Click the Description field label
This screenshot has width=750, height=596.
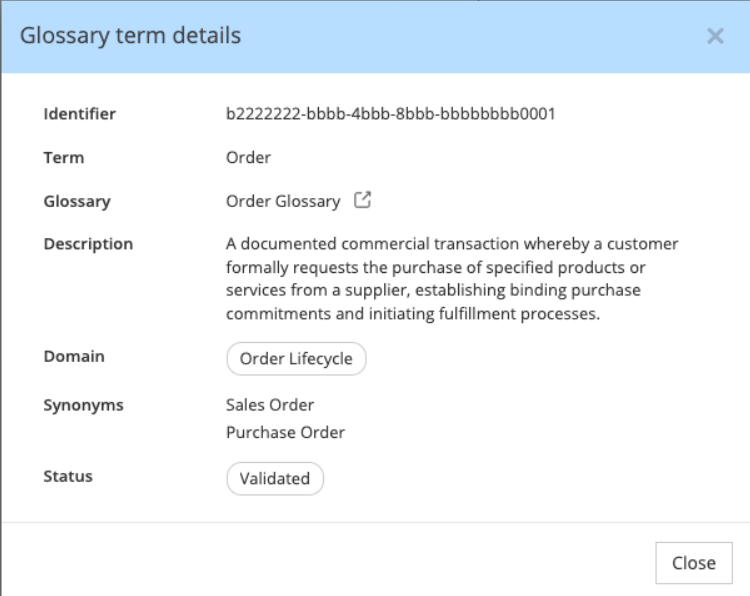(x=88, y=244)
